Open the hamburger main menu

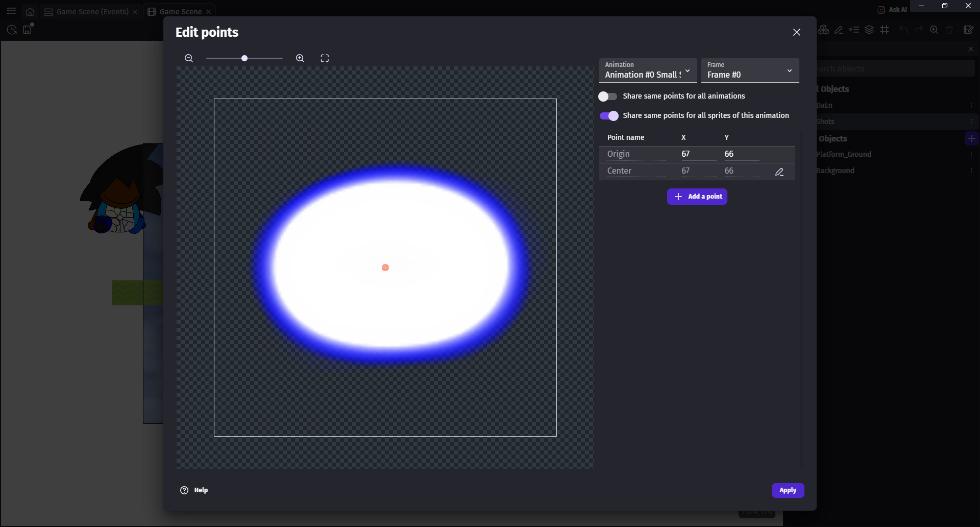coord(11,11)
